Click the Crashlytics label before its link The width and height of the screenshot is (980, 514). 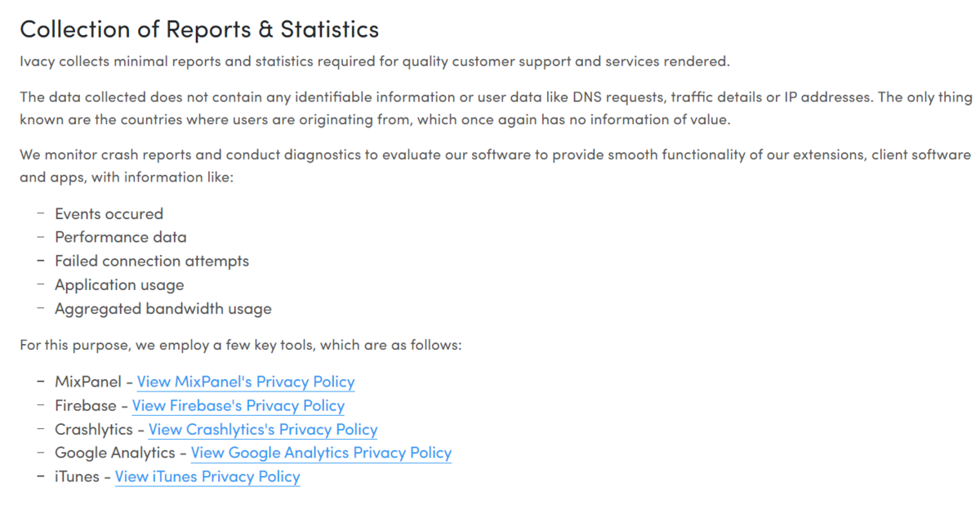[x=93, y=429]
